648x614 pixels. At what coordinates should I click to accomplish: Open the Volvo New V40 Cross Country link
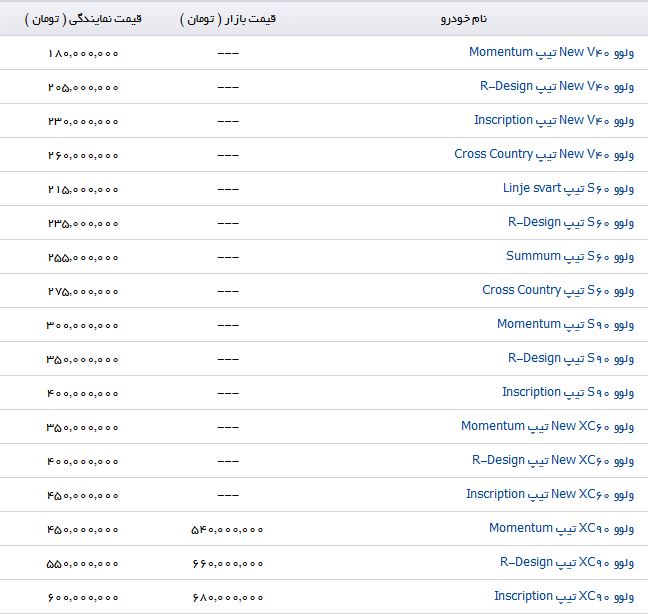(544, 155)
